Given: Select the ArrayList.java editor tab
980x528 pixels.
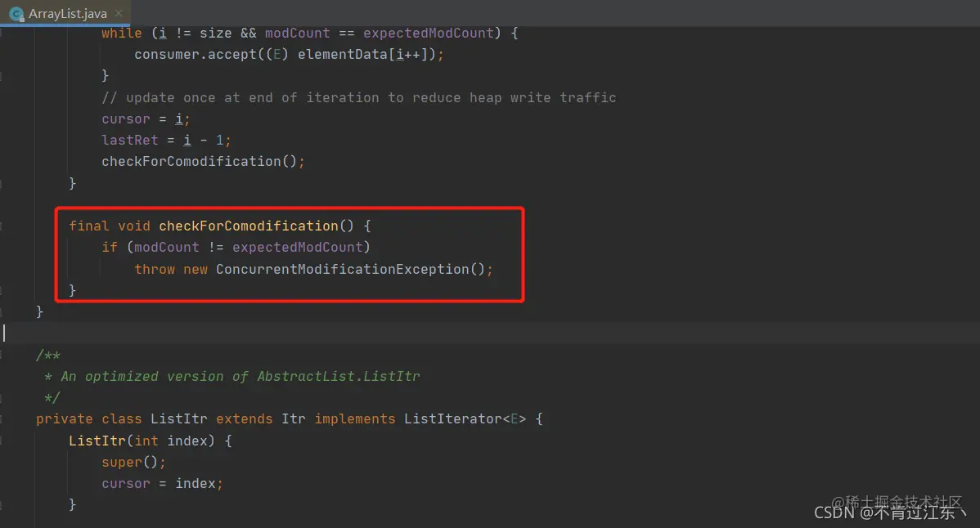Looking at the screenshot, I should pos(65,13).
